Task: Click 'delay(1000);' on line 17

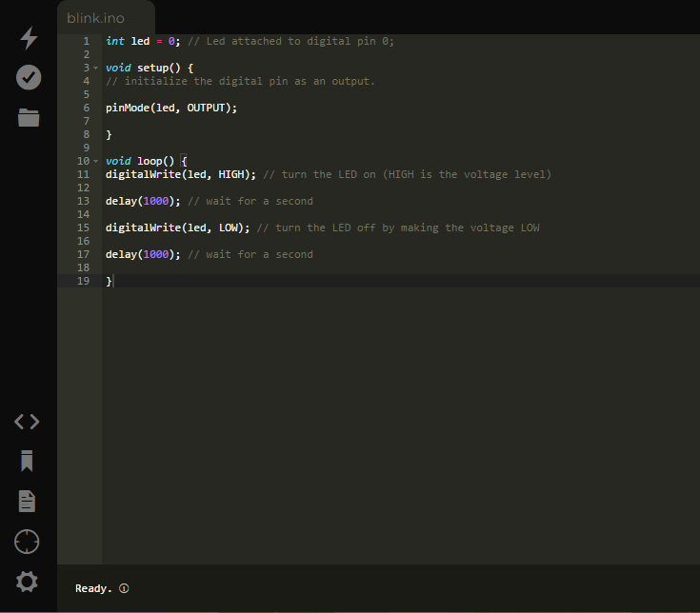Action: pyautogui.click(x=143, y=254)
